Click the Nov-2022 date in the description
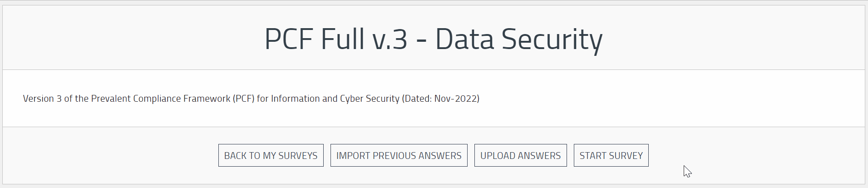 click(455, 99)
